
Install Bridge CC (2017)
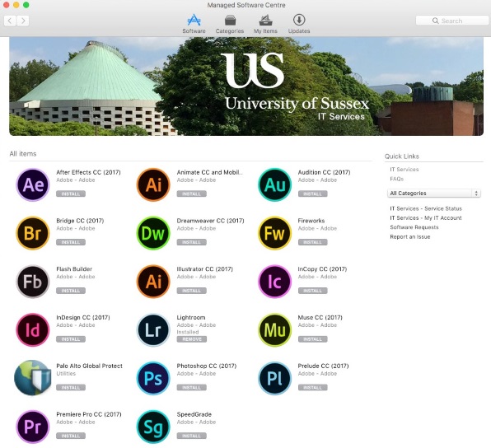click(71, 242)
